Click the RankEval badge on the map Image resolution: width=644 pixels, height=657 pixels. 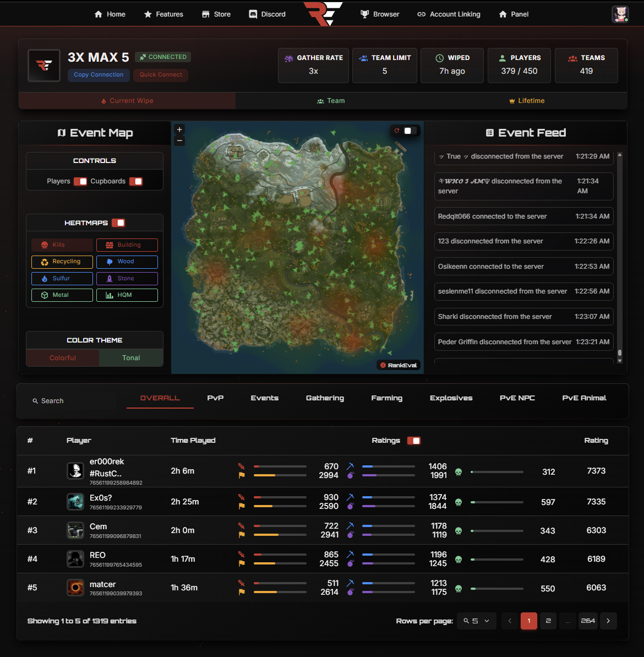click(399, 365)
